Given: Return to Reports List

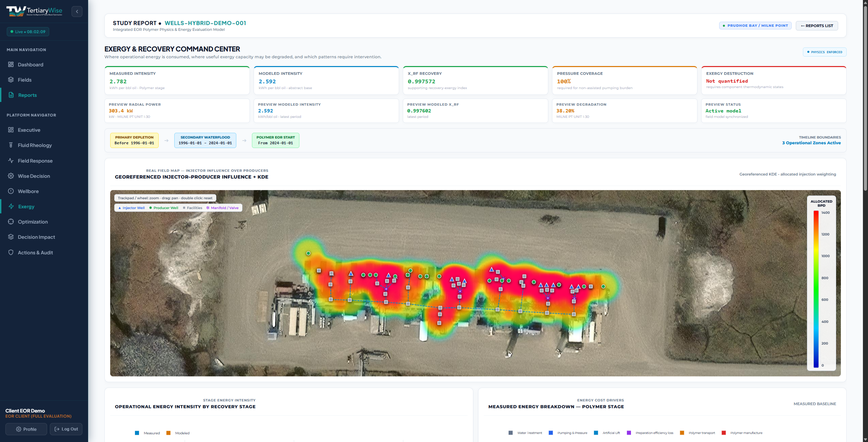Looking at the screenshot, I should [816, 26].
